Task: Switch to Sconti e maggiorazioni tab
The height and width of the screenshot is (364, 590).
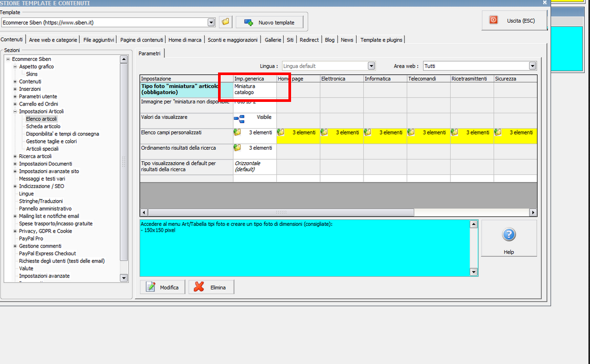Action: (233, 40)
